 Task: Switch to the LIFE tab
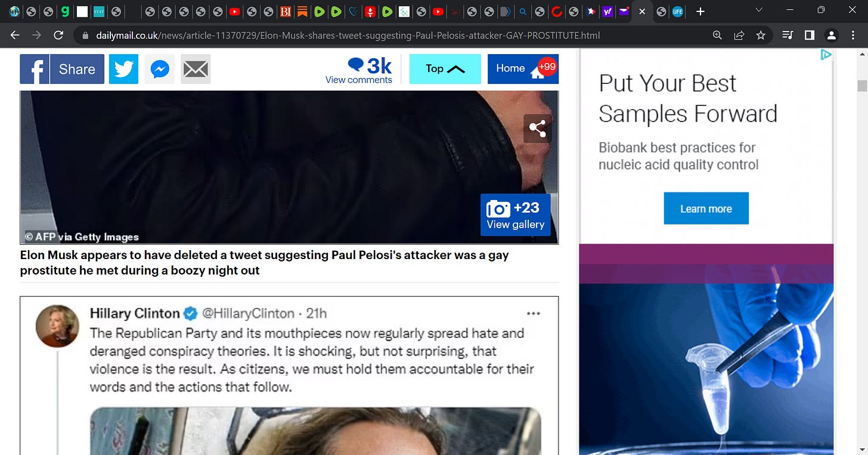click(x=678, y=11)
